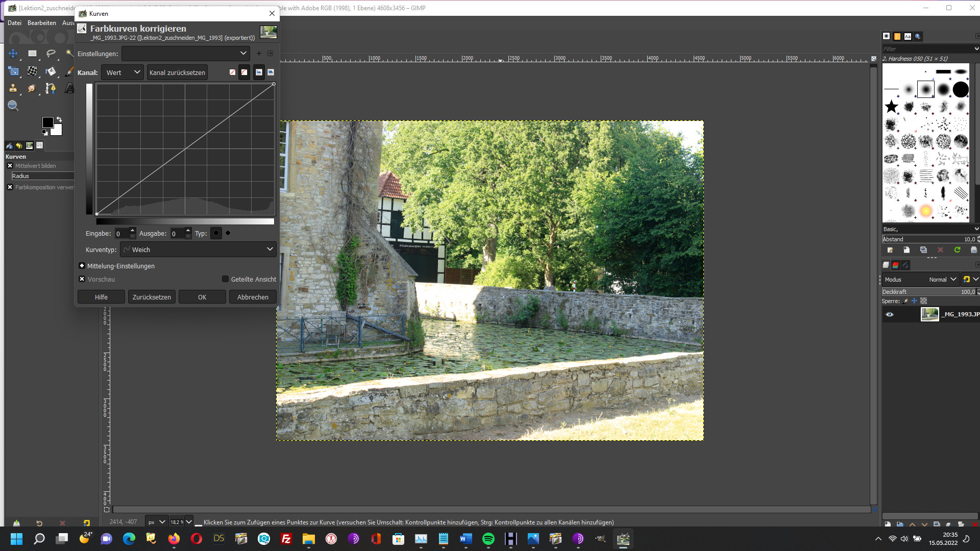980x551 pixels.
Task: Click the Kanal zurücksetzen button
Action: click(x=177, y=72)
